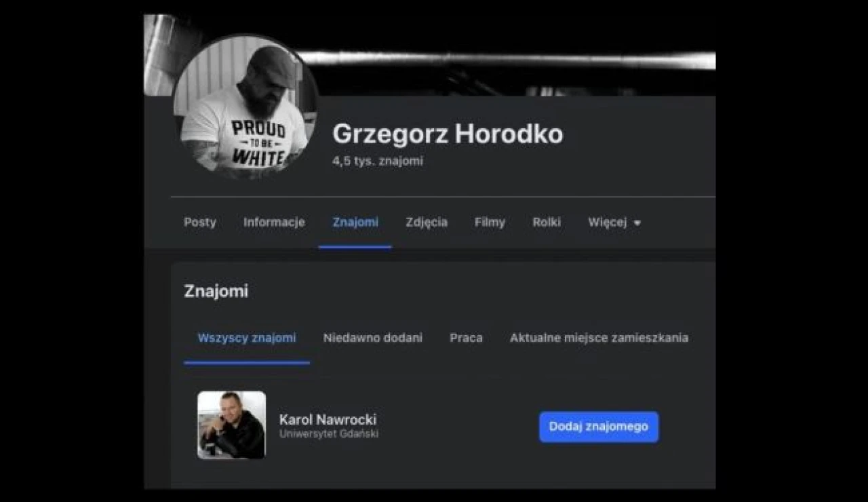Filter by Aktualne miejsce zamieszkania

point(599,338)
